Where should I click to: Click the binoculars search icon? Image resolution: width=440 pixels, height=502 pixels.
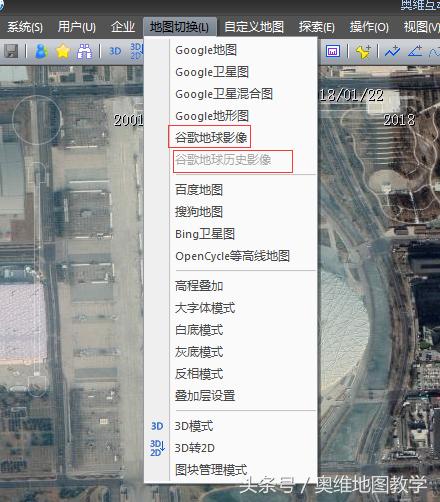point(84,51)
